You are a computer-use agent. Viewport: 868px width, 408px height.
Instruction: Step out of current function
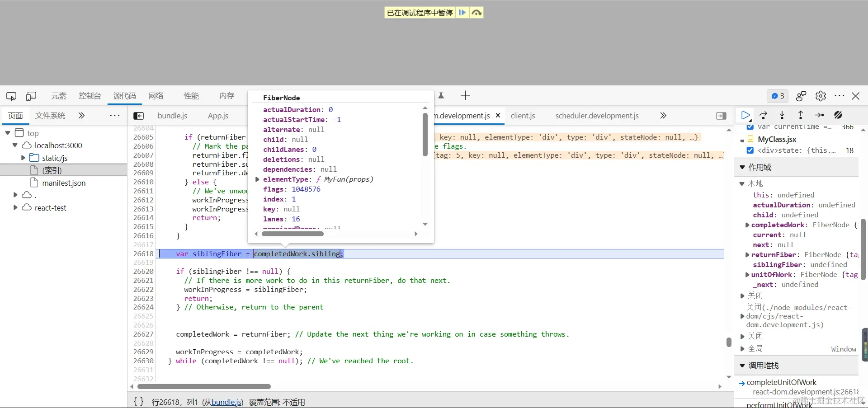pos(801,115)
